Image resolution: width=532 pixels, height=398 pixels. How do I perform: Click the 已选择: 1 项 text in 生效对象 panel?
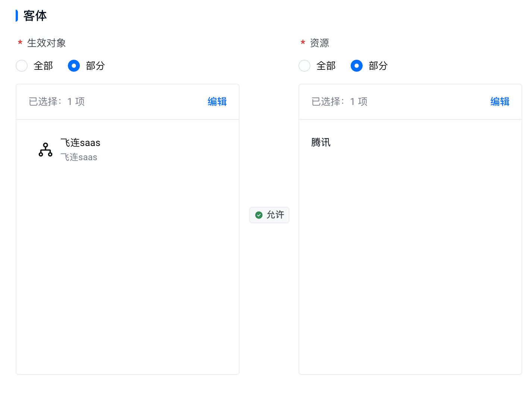point(57,102)
